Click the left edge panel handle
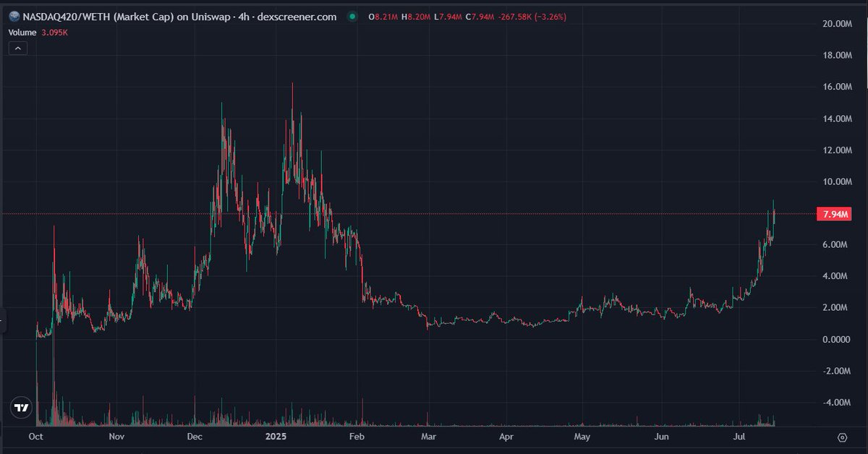Viewport: 868px width, 454px height. (x=3, y=320)
